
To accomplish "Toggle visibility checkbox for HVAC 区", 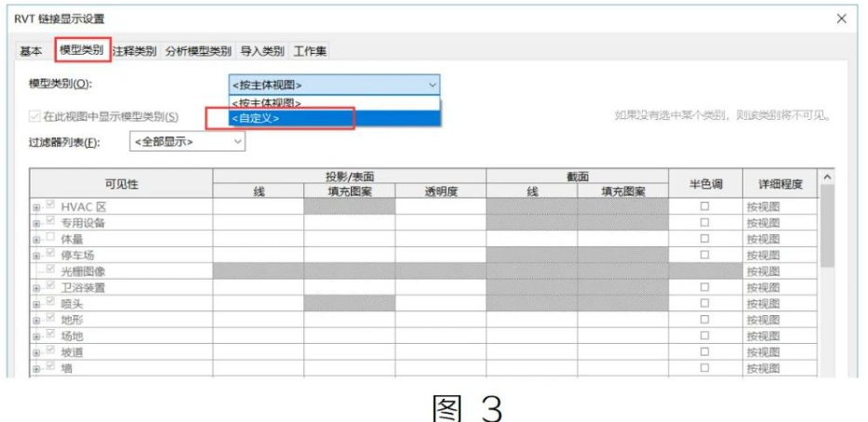I will point(51,205).
